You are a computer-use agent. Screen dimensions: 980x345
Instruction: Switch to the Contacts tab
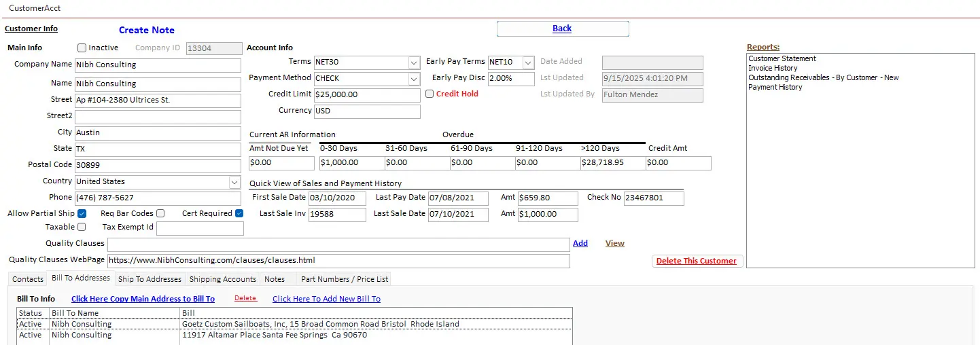pyautogui.click(x=28, y=279)
